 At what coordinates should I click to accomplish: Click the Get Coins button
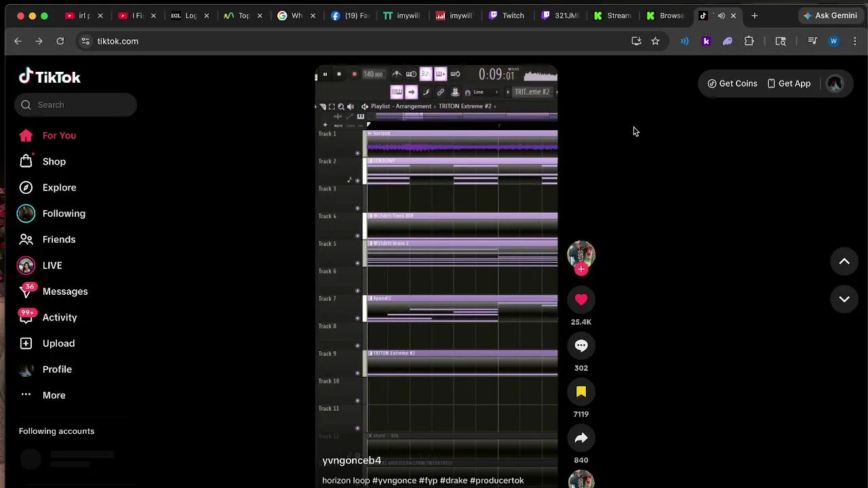[x=732, y=83]
